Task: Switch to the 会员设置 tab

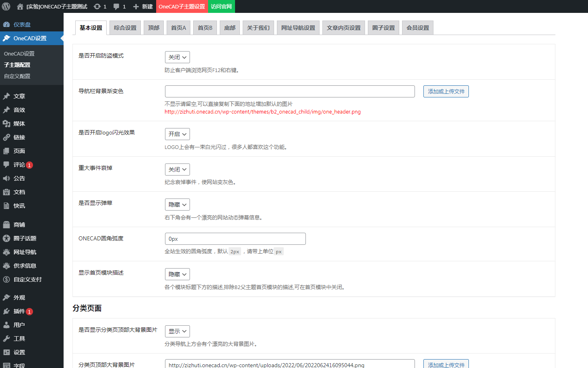Action: pos(418,28)
